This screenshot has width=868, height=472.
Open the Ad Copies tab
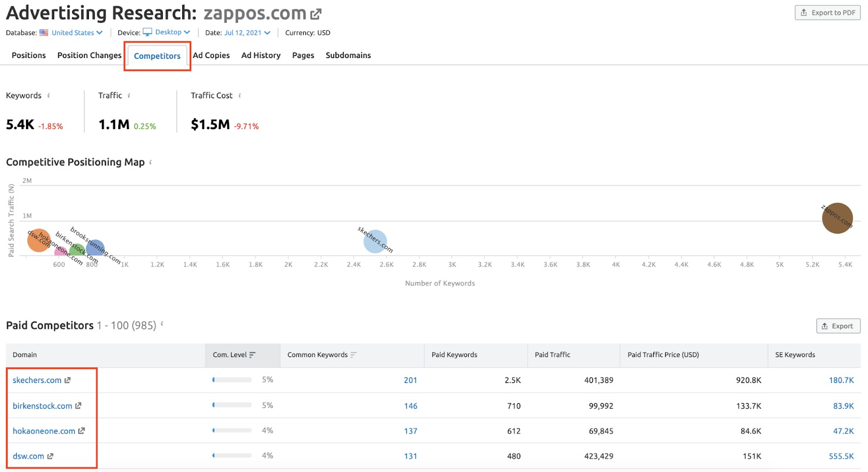(x=212, y=55)
